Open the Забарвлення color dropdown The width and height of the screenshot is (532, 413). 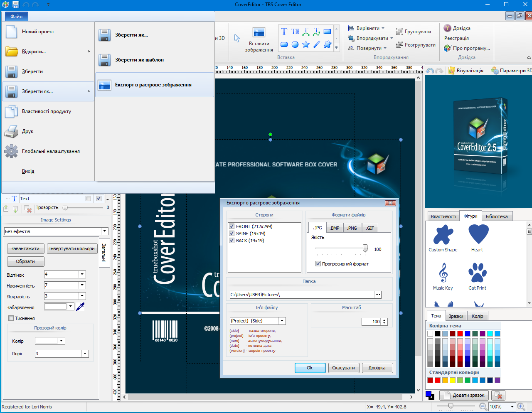[71, 307]
